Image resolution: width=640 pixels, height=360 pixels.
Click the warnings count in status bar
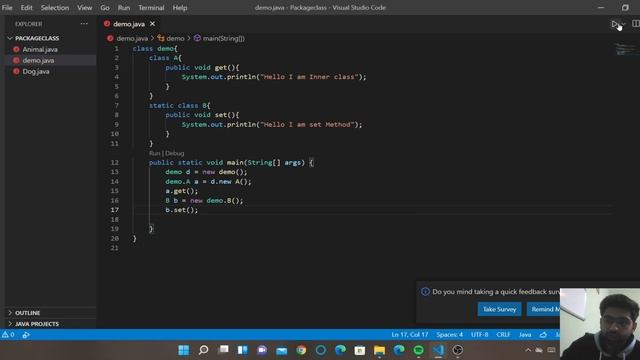[8, 335]
